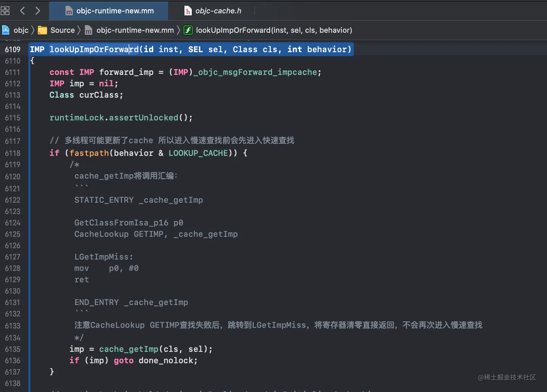Click line number 6127 in gutter
The width and height of the screenshot is (547, 392).
tap(13, 257)
